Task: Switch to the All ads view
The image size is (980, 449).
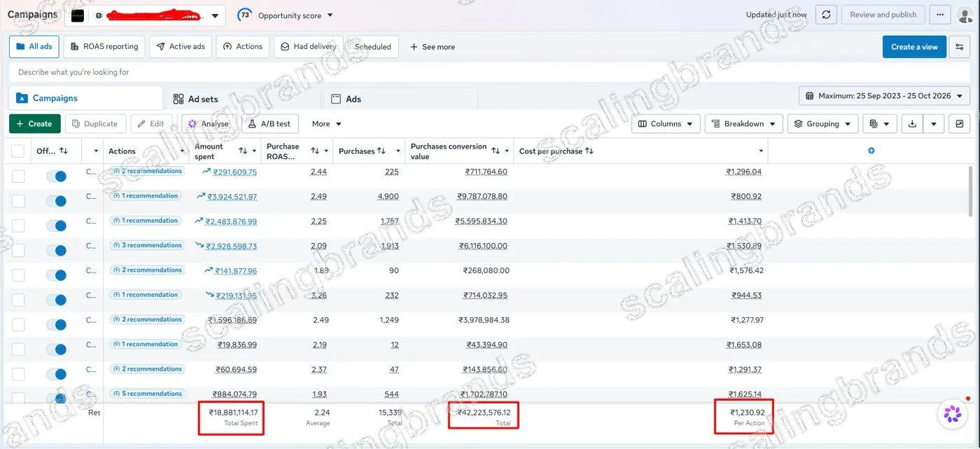Action: tap(34, 47)
